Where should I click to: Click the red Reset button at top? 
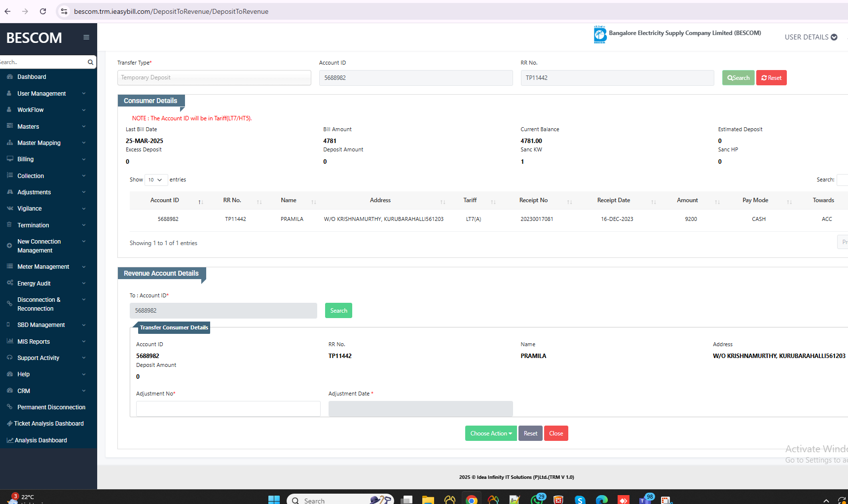pyautogui.click(x=772, y=78)
